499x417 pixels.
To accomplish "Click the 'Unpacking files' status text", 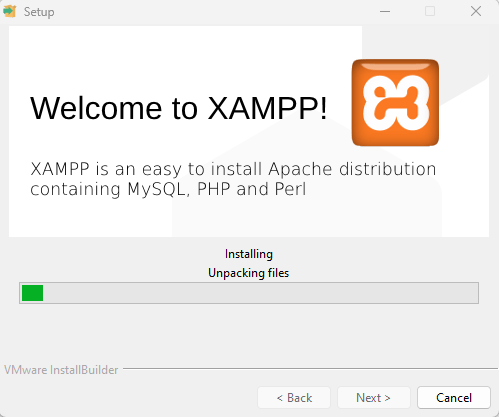I will pos(248,273).
